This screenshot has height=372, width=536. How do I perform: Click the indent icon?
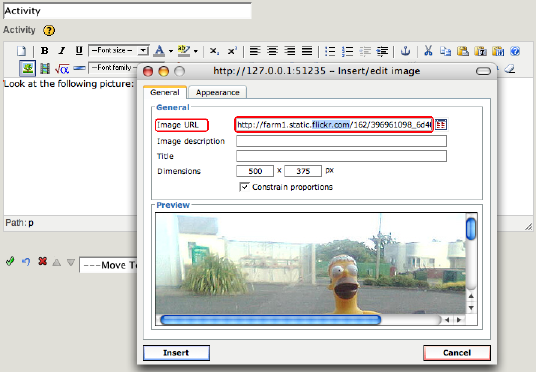(x=382, y=51)
